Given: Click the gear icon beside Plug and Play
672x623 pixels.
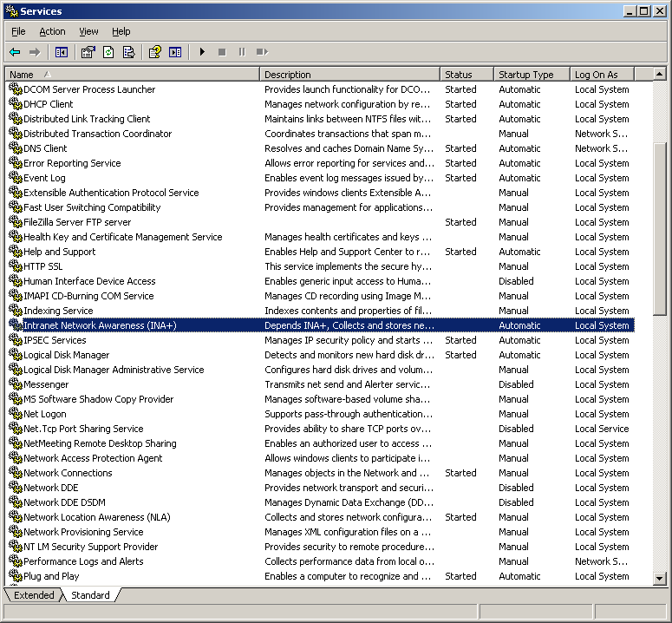Looking at the screenshot, I should click(16, 576).
